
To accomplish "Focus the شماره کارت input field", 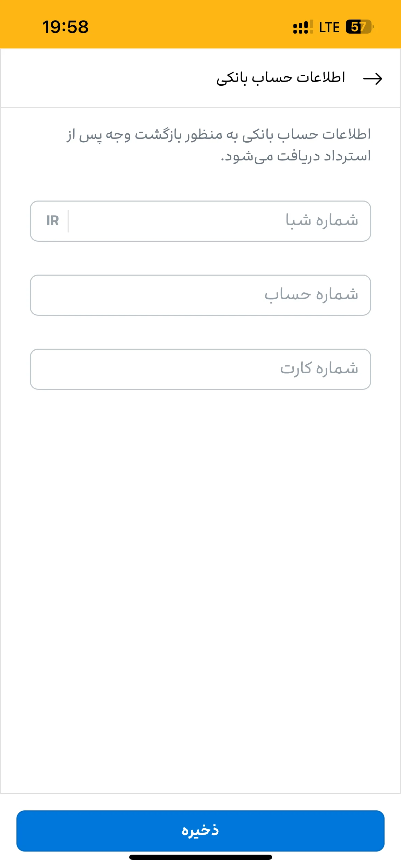I will click(x=200, y=369).
